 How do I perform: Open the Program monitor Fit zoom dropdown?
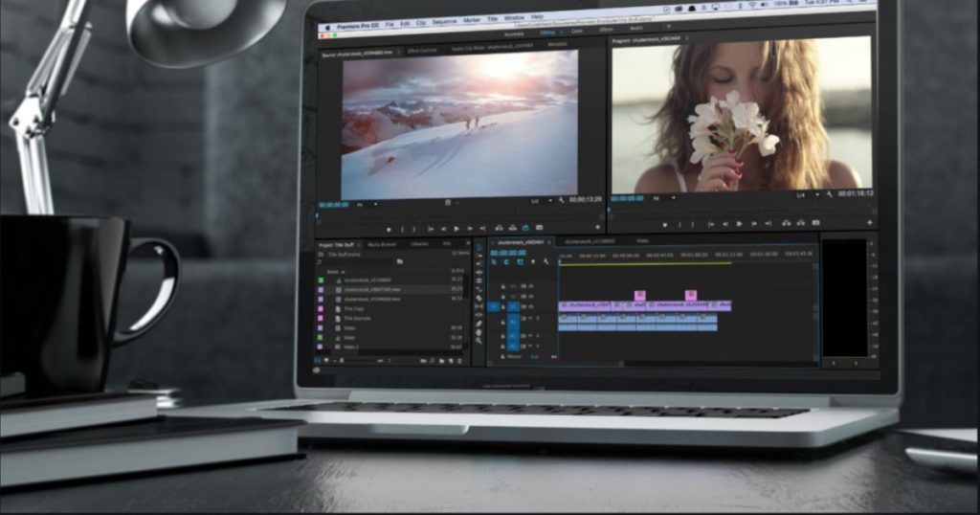(660, 198)
